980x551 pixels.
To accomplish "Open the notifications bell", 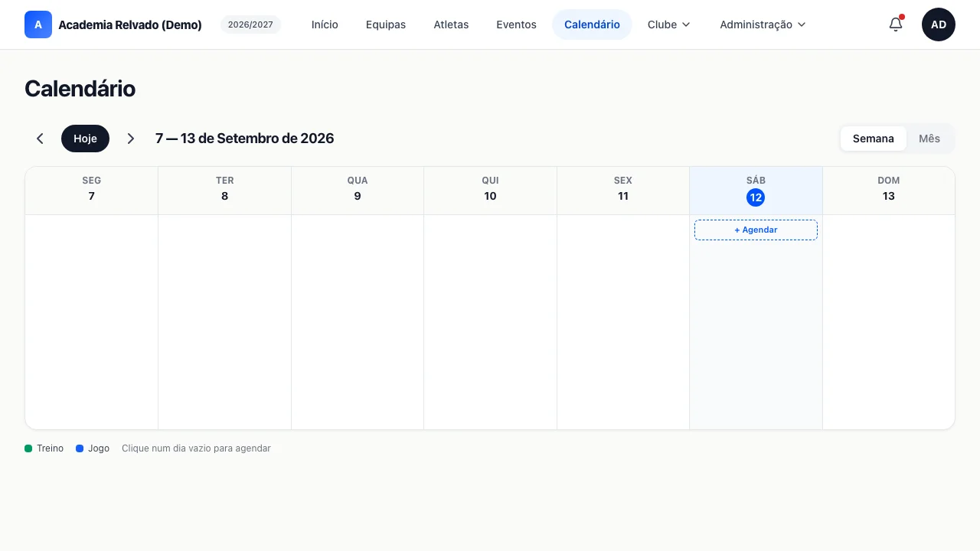I will tap(896, 24).
